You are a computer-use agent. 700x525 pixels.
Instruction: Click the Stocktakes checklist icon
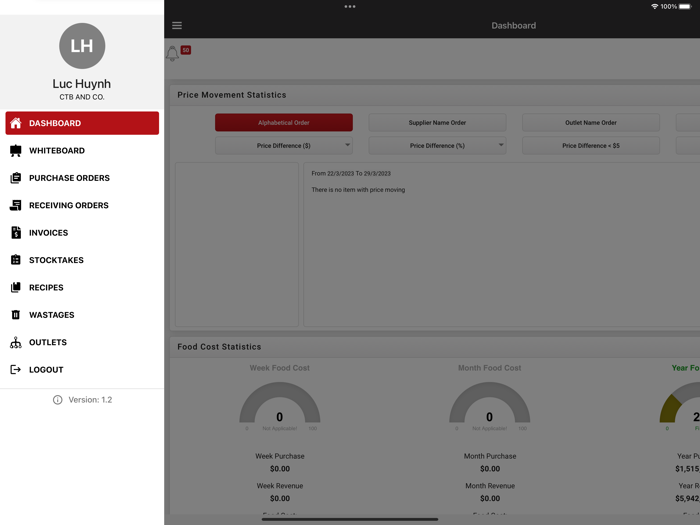pyautogui.click(x=16, y=260)
